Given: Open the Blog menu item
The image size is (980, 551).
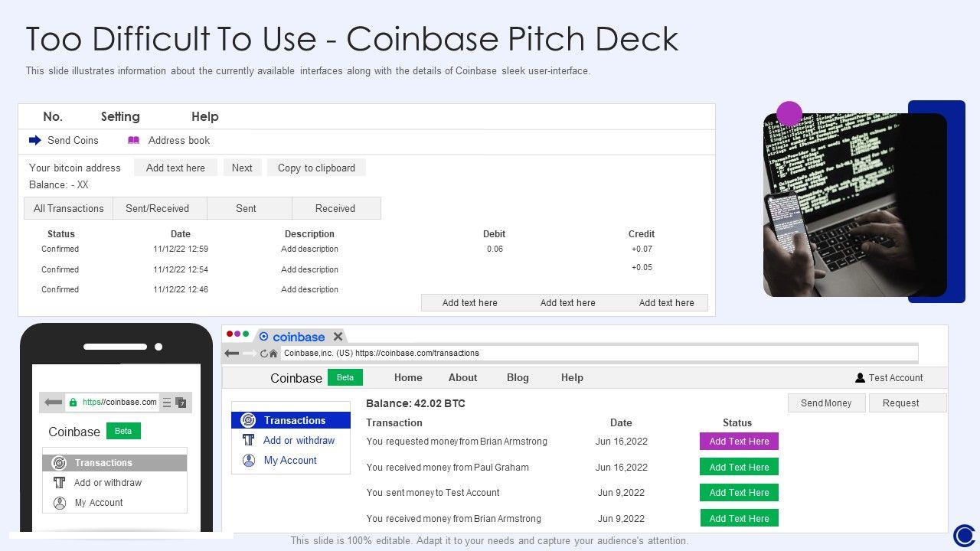Looking at the screenshot, I should coord(518,378).
